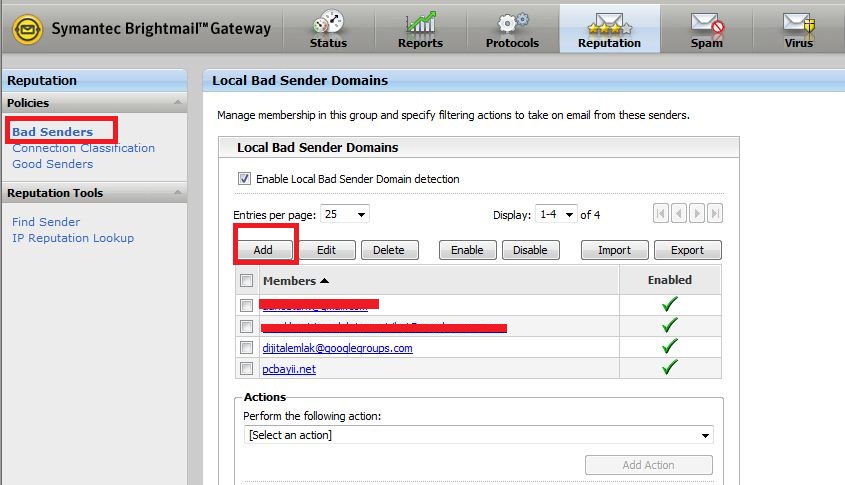Click the Delete button
This screenshot has height=485, width=845.
(x=389, y=250)
